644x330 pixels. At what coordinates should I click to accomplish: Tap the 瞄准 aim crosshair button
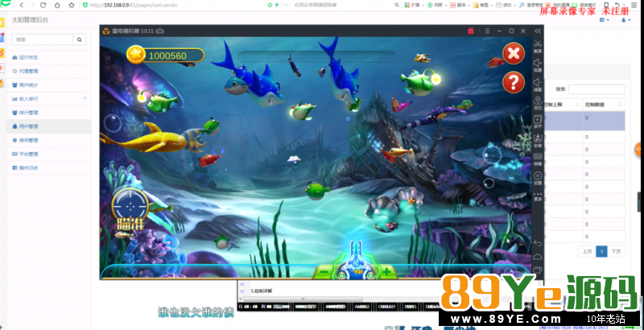(130, 209)
